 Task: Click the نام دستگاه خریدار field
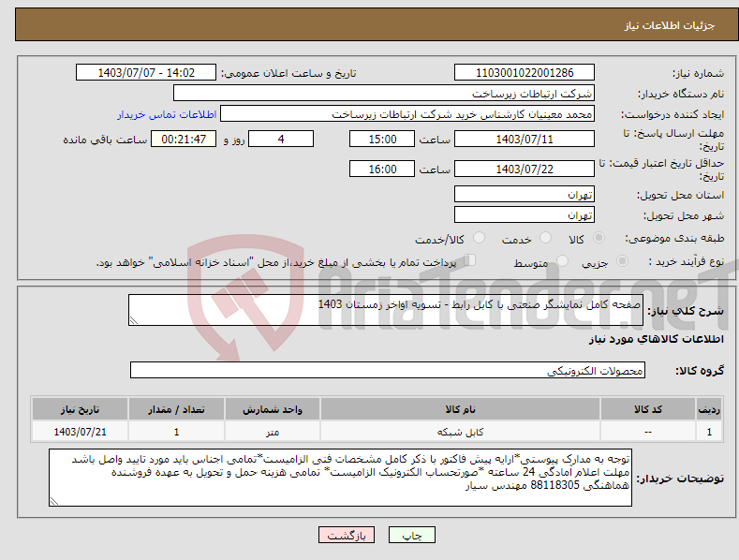tap(384, 94)
